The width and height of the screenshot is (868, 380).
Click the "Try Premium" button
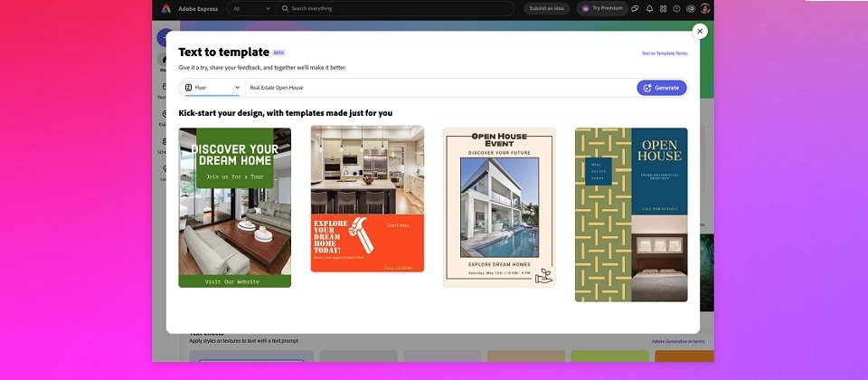pyautogui.click(x=602, y=8)
